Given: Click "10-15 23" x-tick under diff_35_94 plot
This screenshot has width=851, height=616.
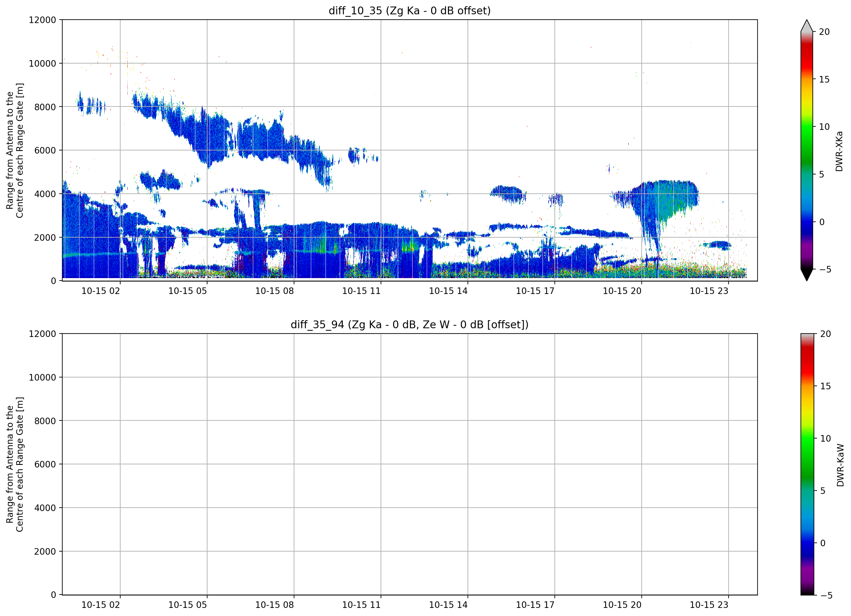Looking at the screenshot, I should (x=709, y=605).
